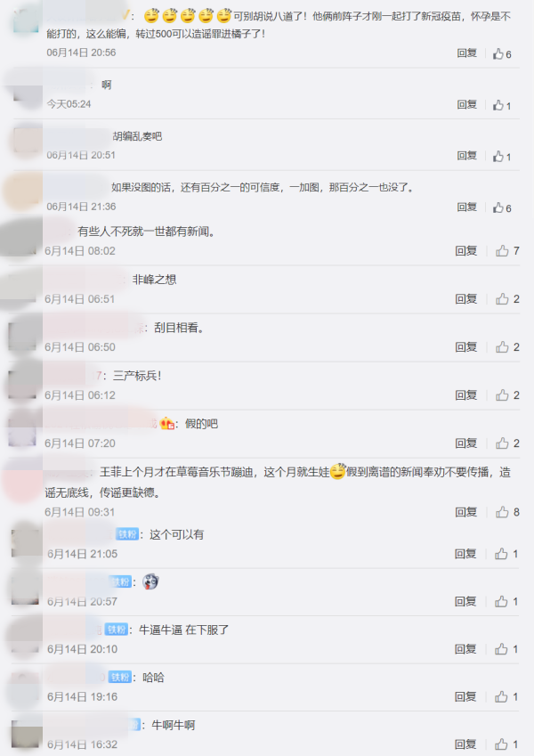Like the comment '有些人不死就一世都有新闻'
The image size is (534, 756).
point(507,251)
